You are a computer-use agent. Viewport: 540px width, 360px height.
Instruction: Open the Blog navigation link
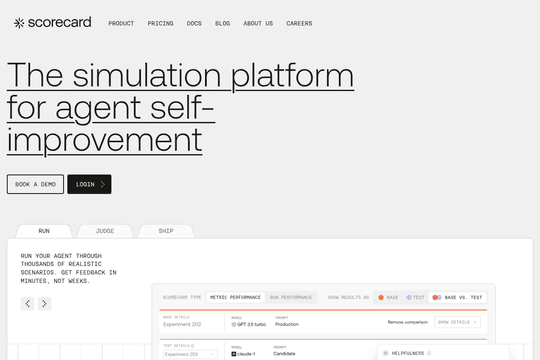(222, 23)
